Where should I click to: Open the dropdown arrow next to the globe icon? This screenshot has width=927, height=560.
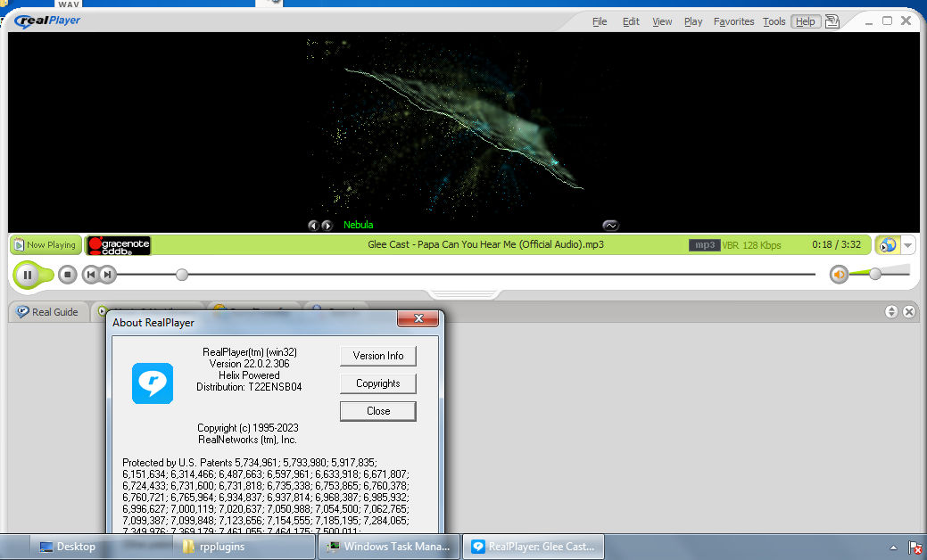pyautogui.click(x=907, y=244)
